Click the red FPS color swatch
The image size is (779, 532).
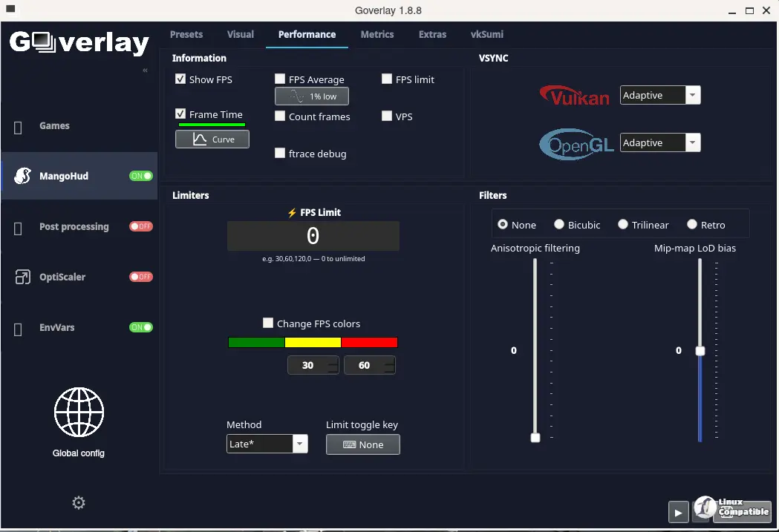tap(369, 343)
